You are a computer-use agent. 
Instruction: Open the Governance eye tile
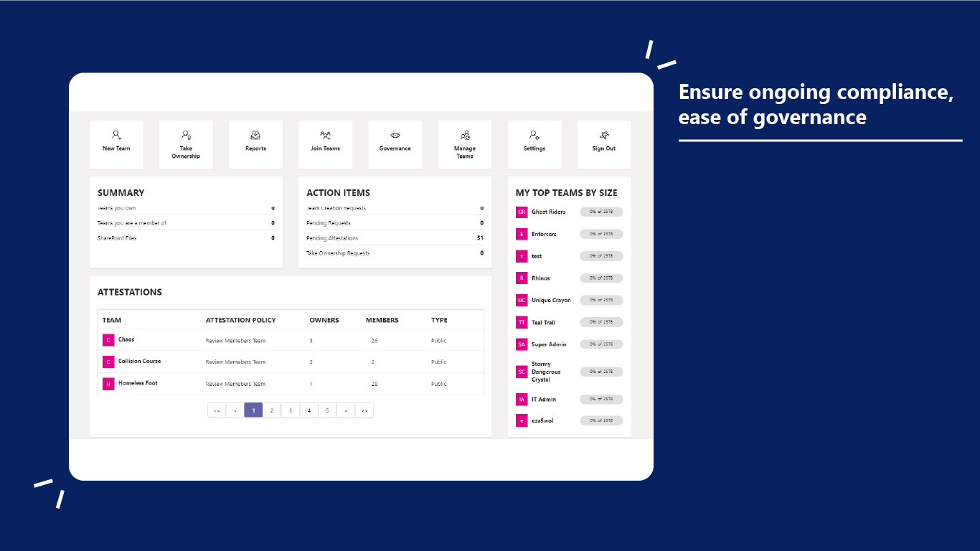(x=395, y=144)
